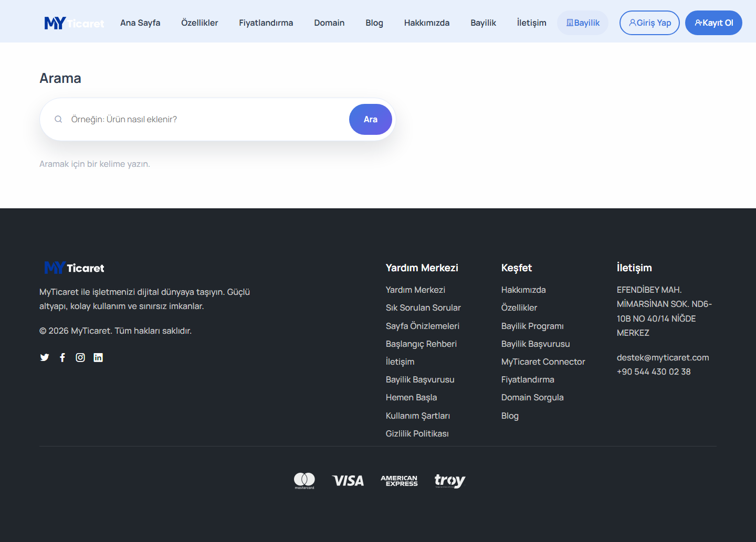Open Hakkımızda in the top navigation
The image size is (756, 542).
[x=427, y=23]
